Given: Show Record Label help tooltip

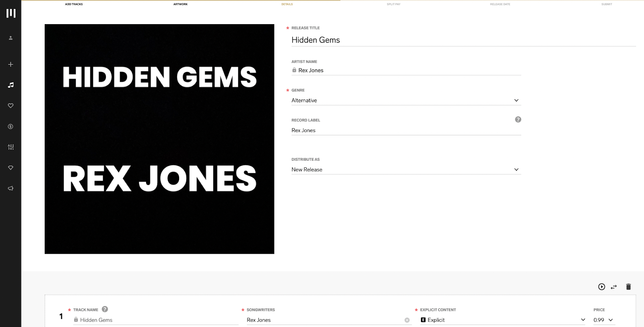Looking at the screenshot, I should pyautogui.click(x=518, y=120).
